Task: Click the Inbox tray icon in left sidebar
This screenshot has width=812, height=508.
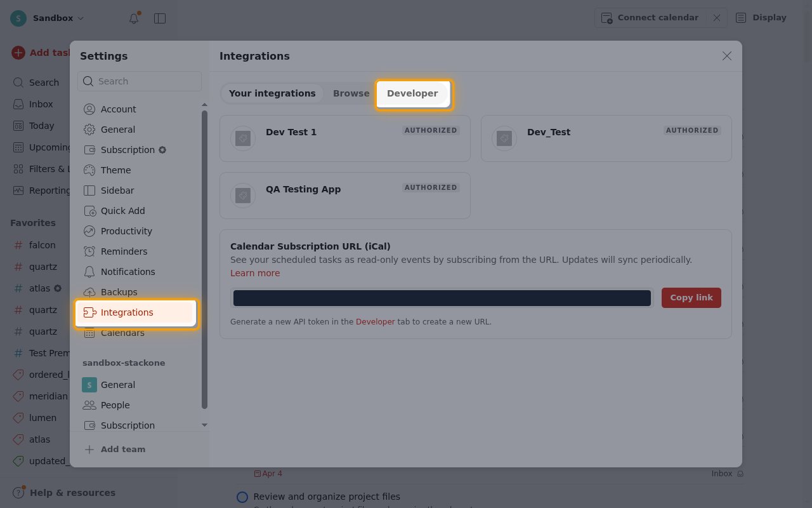Action: click(x=18, y=104)
